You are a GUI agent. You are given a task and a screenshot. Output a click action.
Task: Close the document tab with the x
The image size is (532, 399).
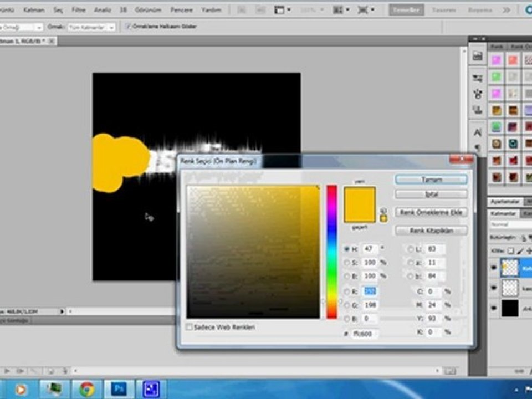(x=52, y=41)
